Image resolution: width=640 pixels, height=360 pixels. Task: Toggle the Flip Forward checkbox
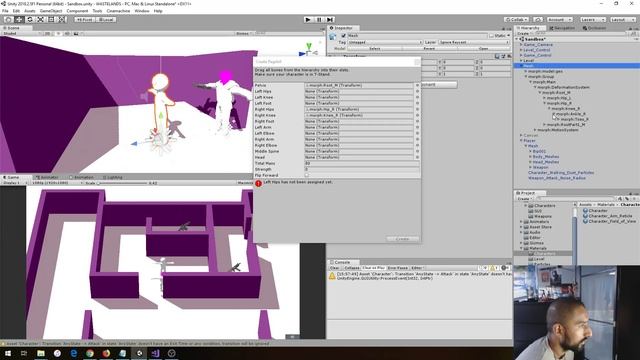pos(307,175)
